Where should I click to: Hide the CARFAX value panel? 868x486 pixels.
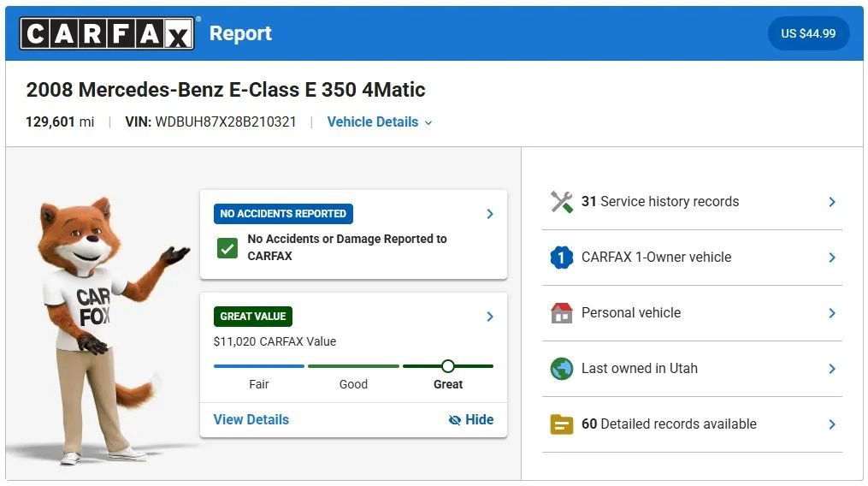click(x=471, y=419)
